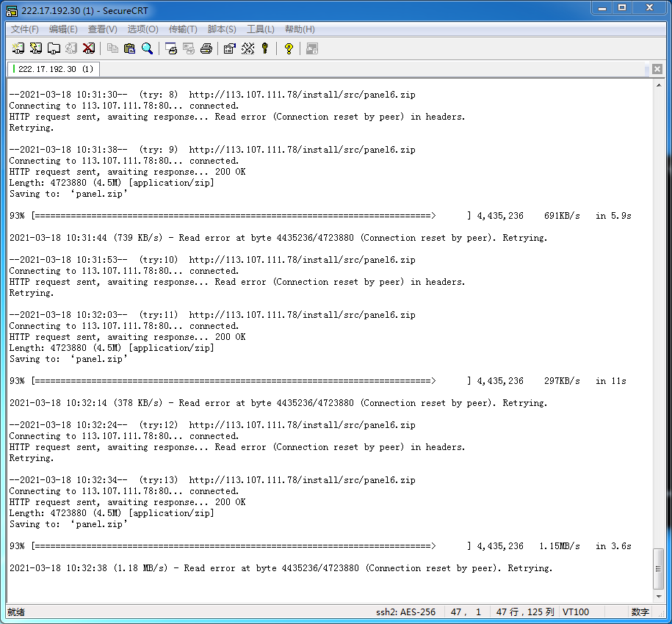Click the 10:32:14 Read error line
This screenshot has height=624, width=672.
coord(278,403)
